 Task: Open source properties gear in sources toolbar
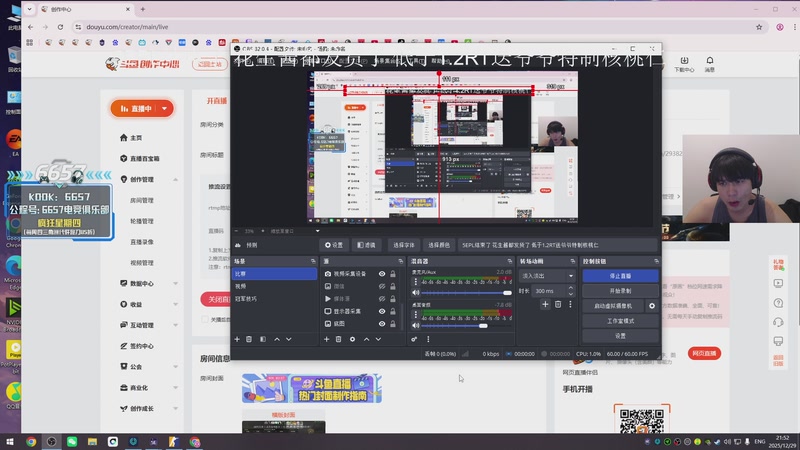(352, 339)
